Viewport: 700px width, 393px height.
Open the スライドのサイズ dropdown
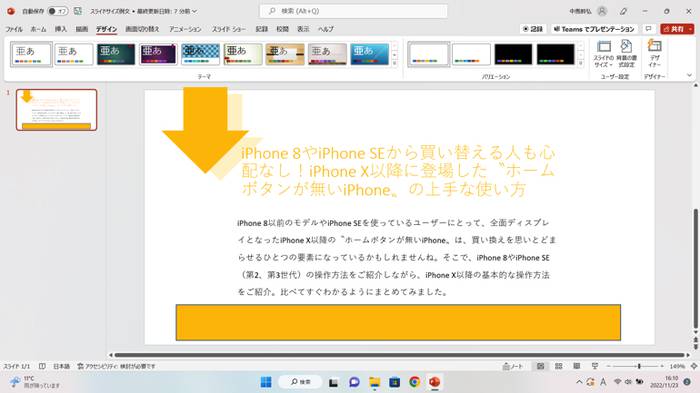click(x=604, y=54)
